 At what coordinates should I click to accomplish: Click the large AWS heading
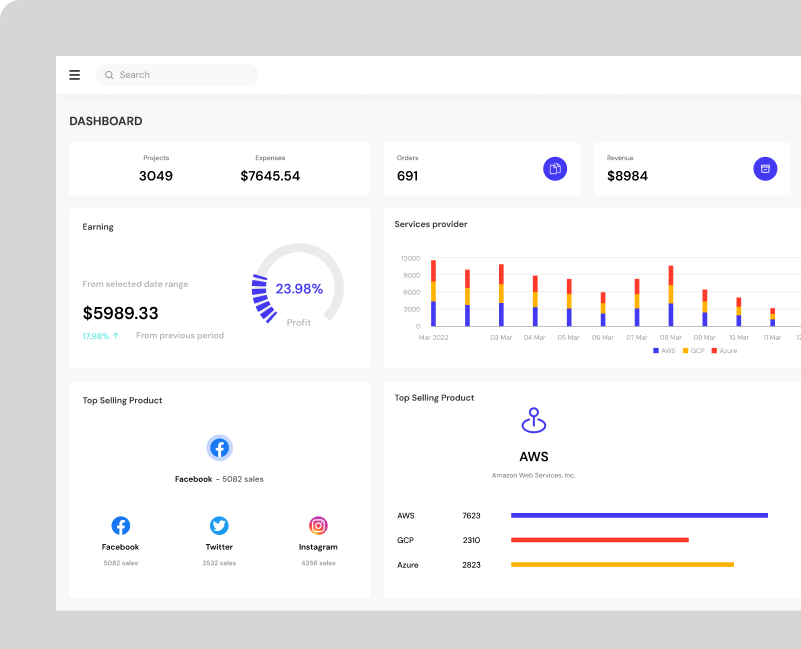534,457
